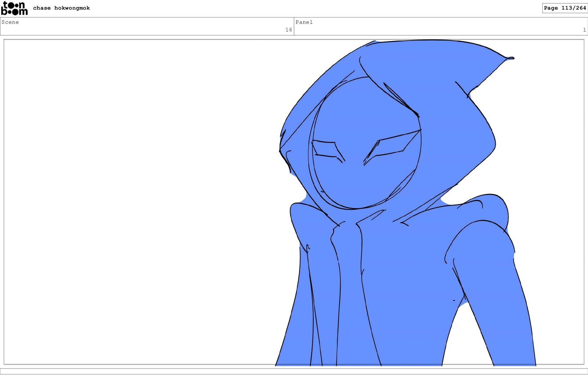Viewport: 588px width, 380px height.
Task: Click the center of the character's face
Action: click(366, 144)
